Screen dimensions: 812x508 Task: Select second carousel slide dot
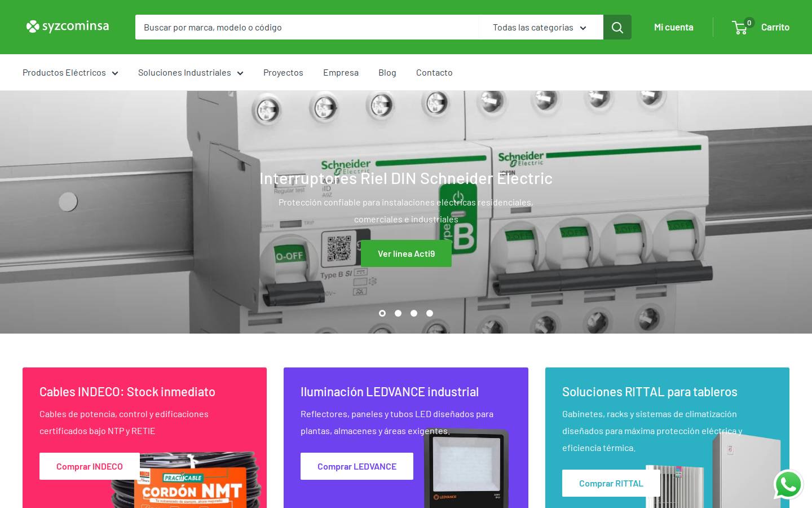[398, 313]
